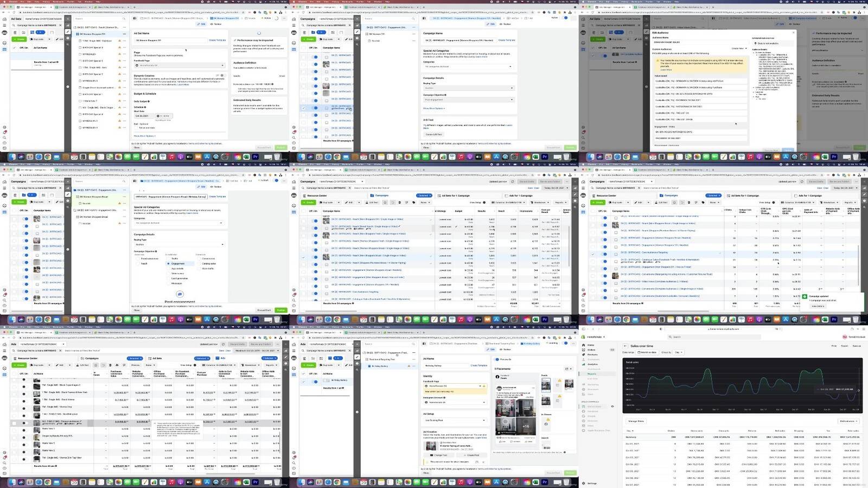Click Start Date field in top-left screenshot

tap(144, 116)
